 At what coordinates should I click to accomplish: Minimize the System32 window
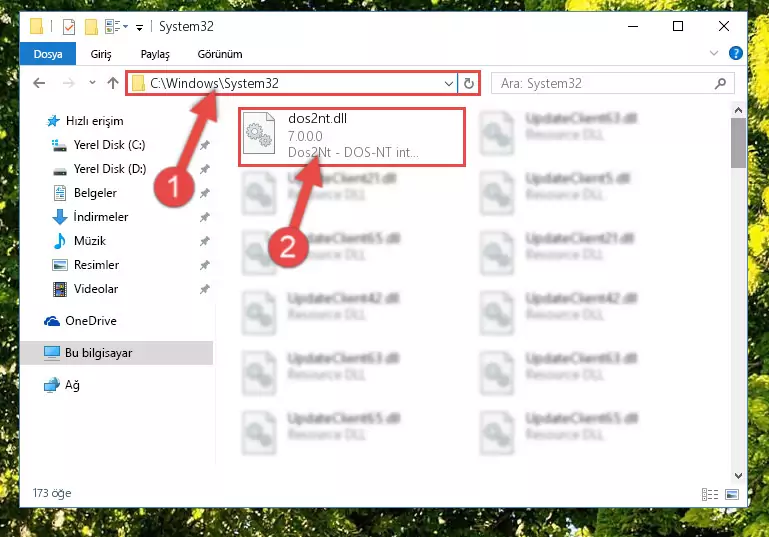[633, 26]
